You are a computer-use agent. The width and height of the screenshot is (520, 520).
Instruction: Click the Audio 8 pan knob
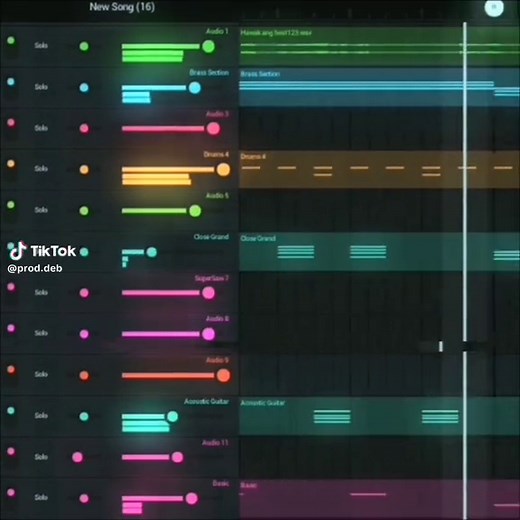(x=84, y=334)
